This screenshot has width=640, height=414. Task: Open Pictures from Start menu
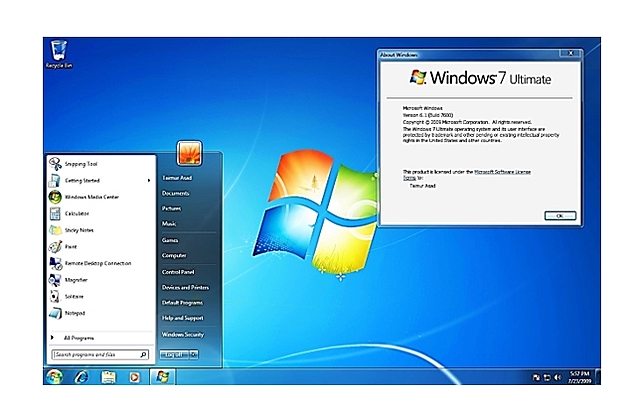[171, 208]
